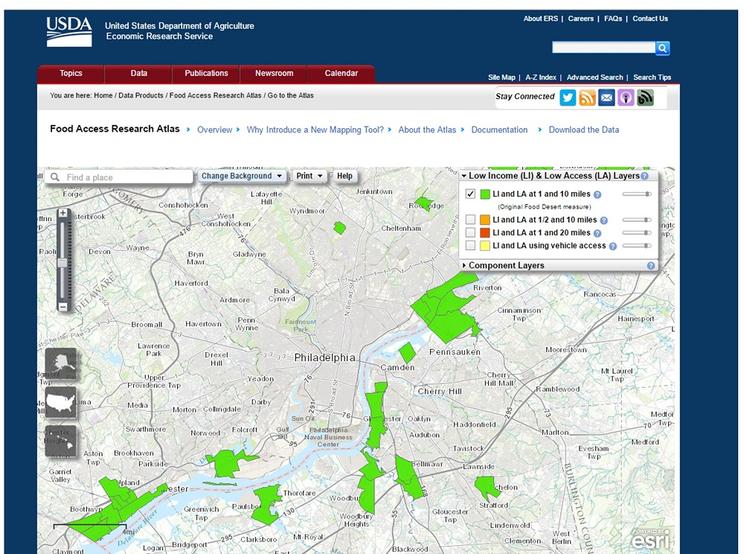Zoom to the continental US map shortcut

60,403
